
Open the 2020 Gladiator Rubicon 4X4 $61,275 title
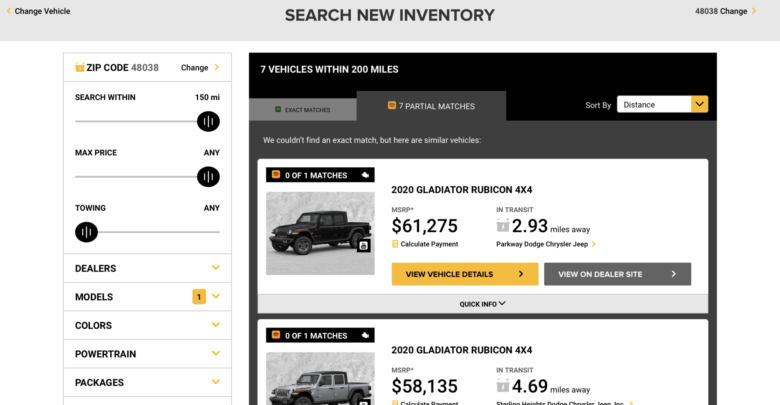pyautogui.click(x=462, y=190)
